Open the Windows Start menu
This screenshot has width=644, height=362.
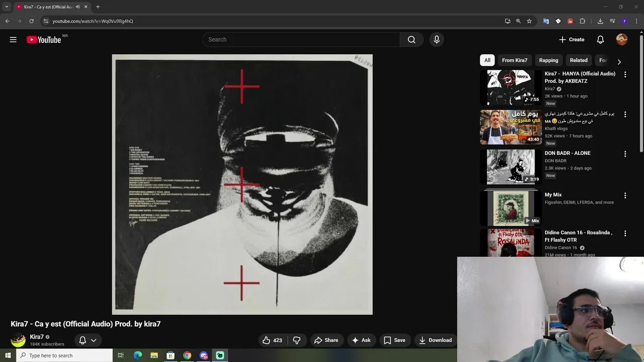pyautogui.click(x=8, y=355)
